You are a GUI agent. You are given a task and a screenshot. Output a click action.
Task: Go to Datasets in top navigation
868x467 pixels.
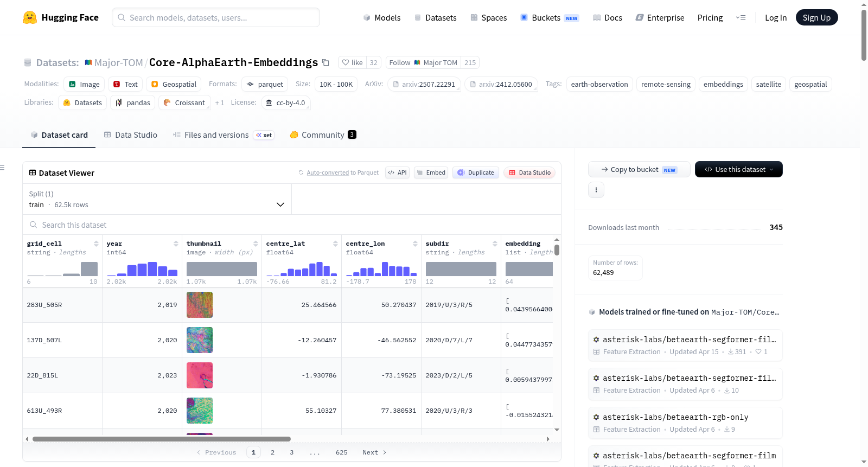[x=436, y=18]
